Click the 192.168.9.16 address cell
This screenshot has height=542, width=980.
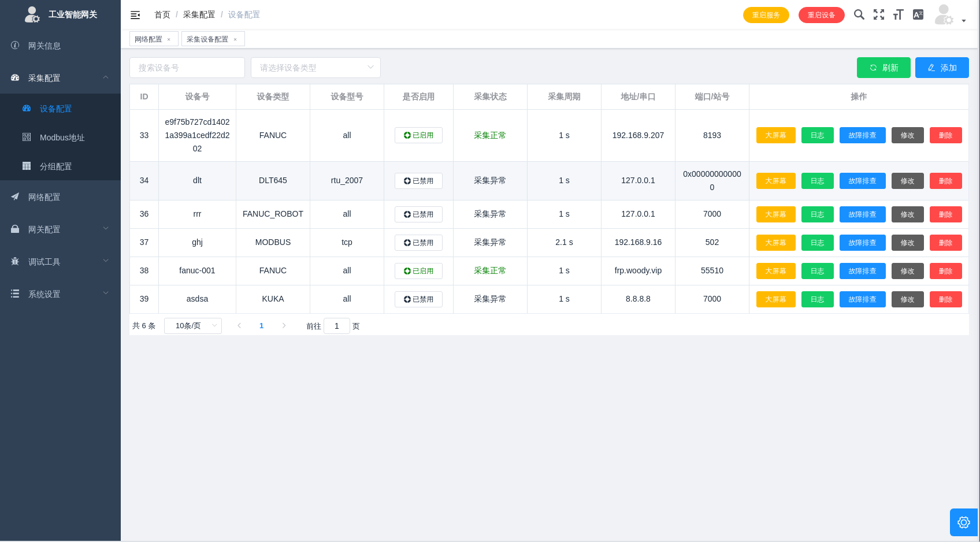pos(638,242)
